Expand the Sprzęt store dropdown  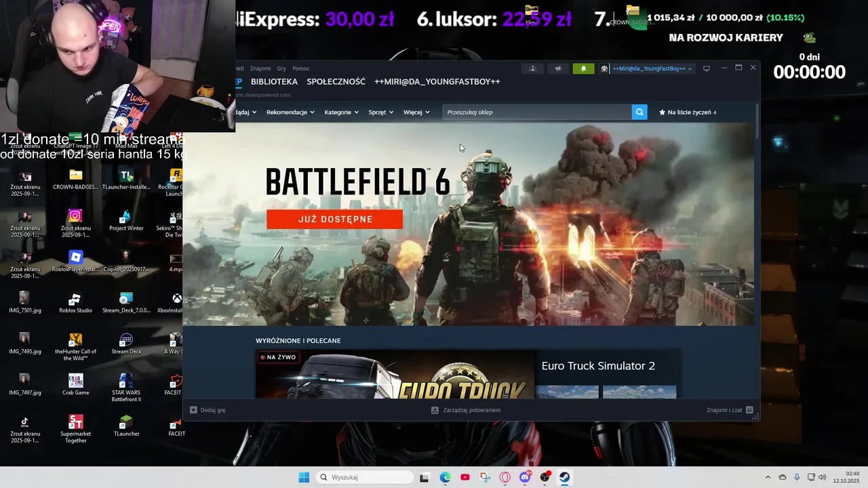pyautogui.click(x=380, y=112)
